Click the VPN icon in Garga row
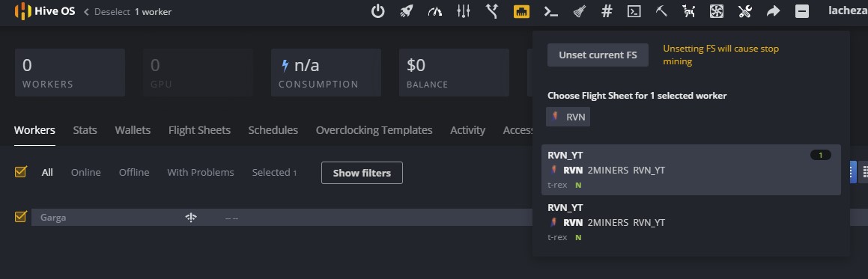868x279 pixels. point(191,218)
